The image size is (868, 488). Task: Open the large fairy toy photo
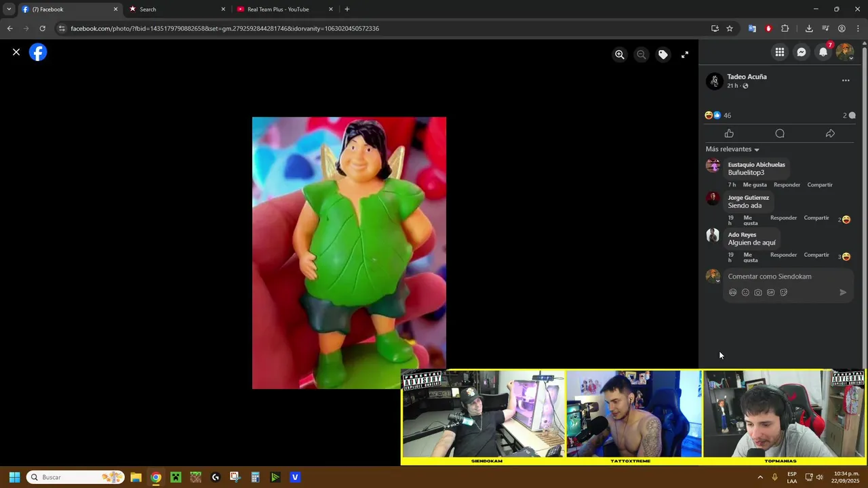click(x=349, y=253)
